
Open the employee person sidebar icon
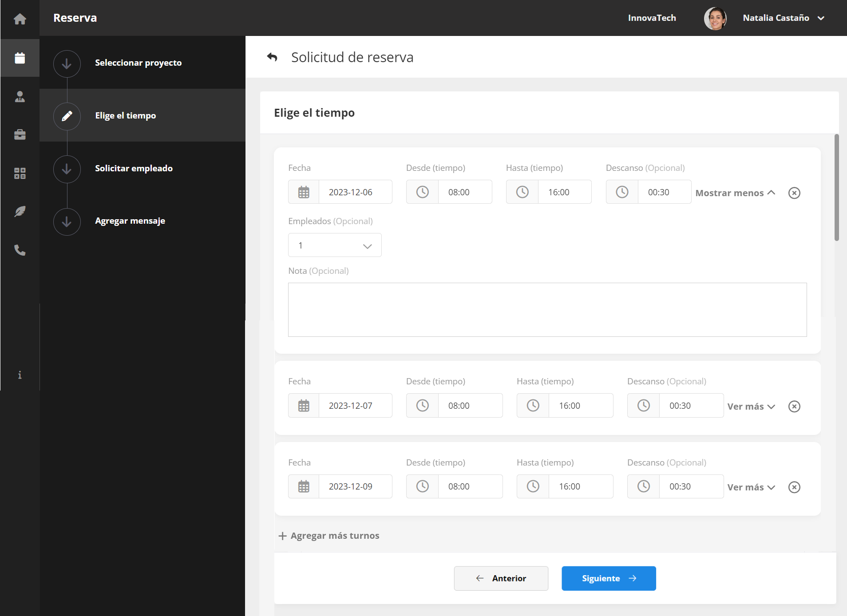pos(20,97)
